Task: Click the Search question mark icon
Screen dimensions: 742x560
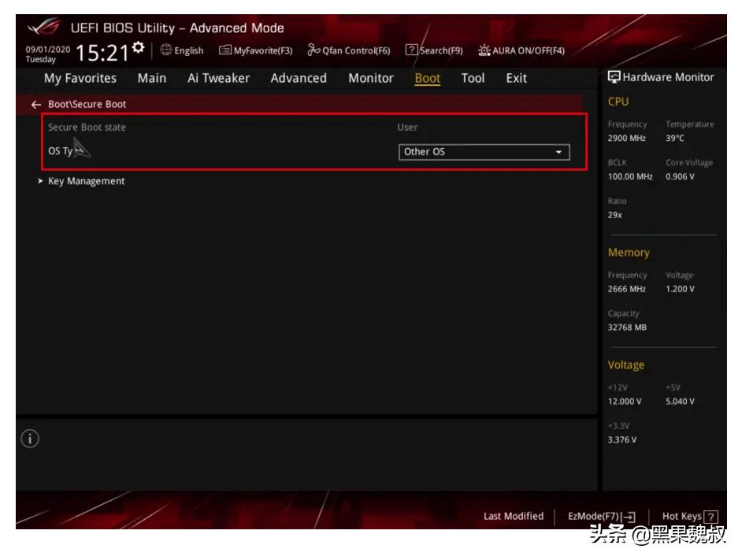Action: (411, 50)
